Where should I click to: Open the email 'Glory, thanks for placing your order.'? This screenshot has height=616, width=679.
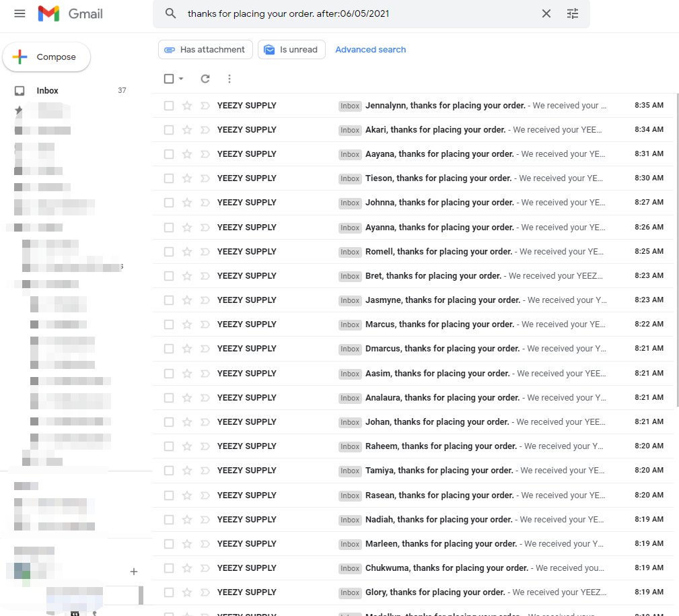[435, 592]
